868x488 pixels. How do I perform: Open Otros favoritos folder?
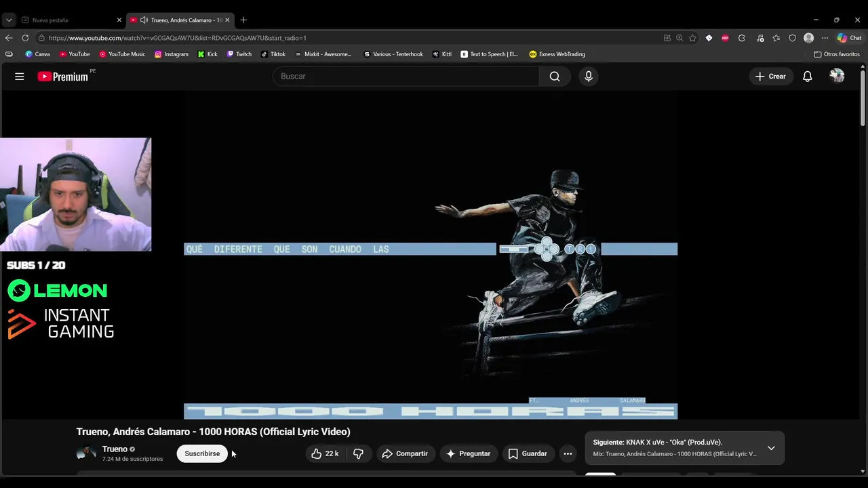[x=837, y=54]
